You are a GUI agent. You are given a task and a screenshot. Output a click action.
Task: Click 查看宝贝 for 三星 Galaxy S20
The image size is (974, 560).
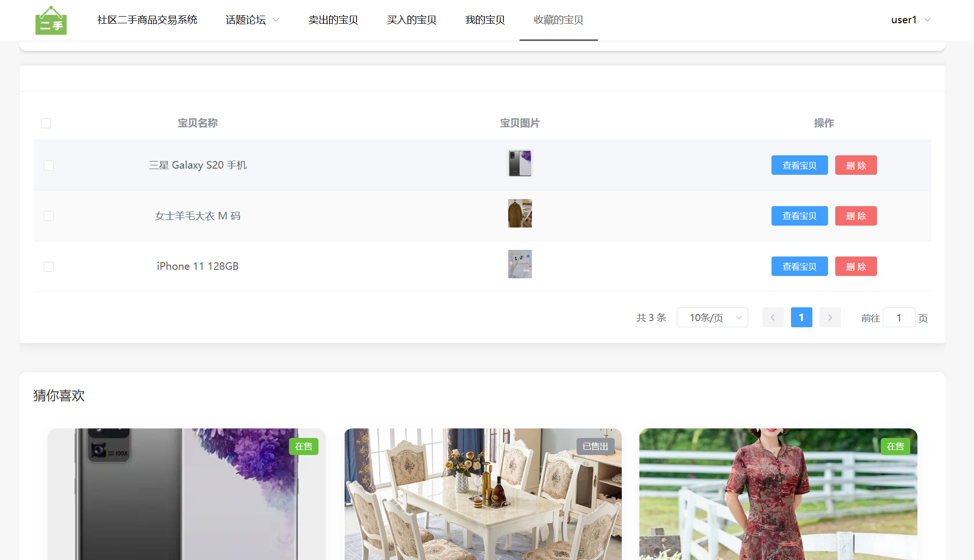[x=800, y=165]
